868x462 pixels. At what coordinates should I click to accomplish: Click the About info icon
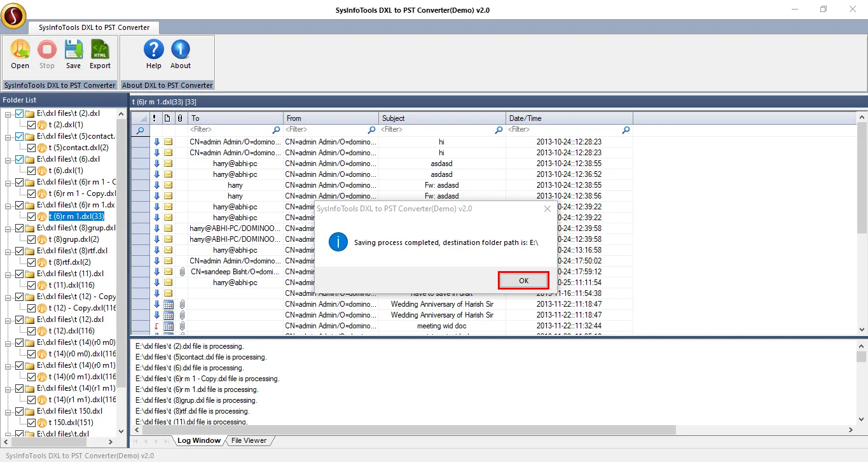click(x=180, y=50)
